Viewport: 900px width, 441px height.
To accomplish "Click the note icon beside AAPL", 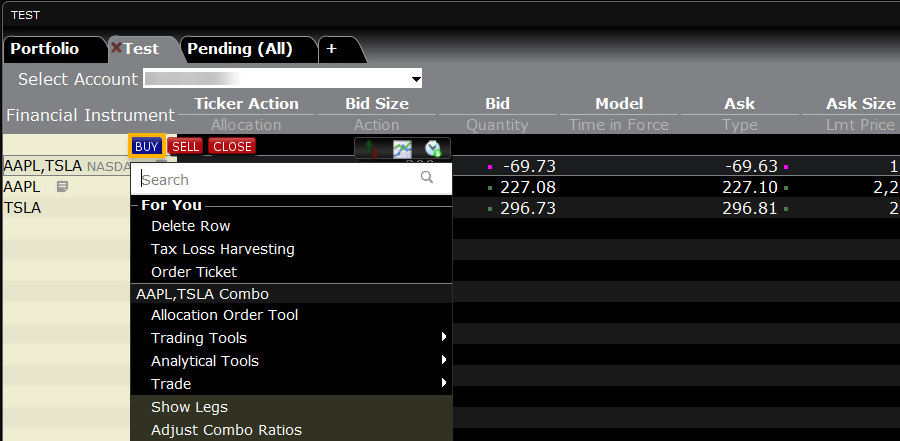I will (62, 187).
